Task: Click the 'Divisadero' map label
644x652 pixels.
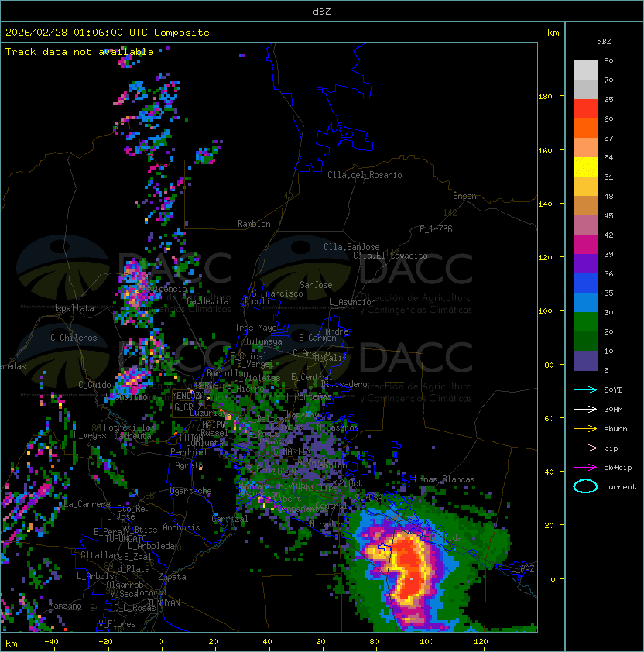Action: point(344,384)
